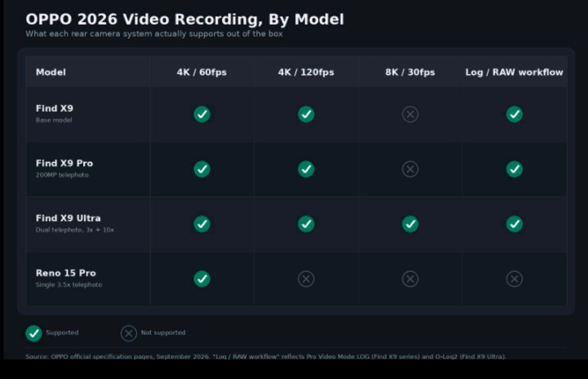Select the 4K / 120fps column header

(x=306, y=72)
